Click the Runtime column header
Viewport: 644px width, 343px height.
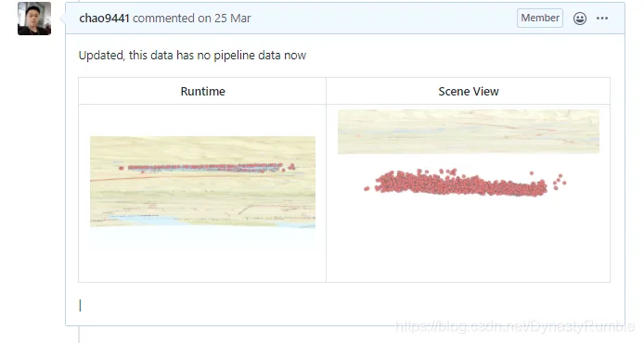(202, 91)
